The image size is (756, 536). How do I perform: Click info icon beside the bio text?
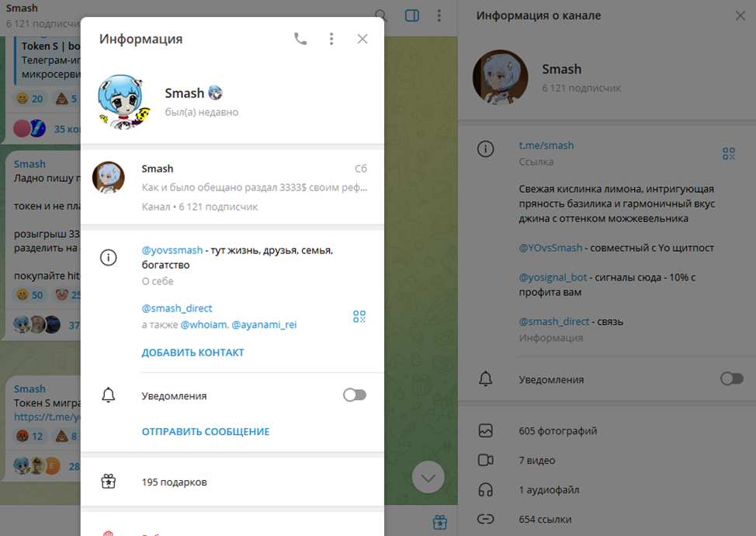109,257
